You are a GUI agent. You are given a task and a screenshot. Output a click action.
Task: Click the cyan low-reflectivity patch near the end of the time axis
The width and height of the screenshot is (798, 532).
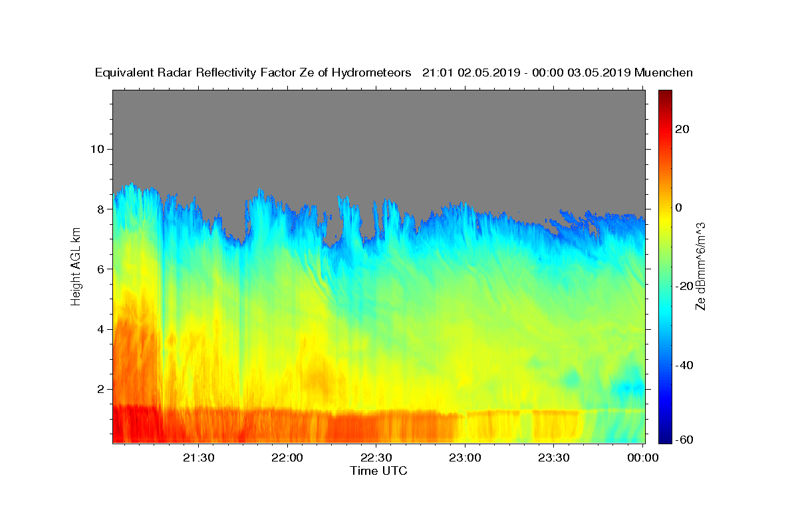tap(628, 389)
